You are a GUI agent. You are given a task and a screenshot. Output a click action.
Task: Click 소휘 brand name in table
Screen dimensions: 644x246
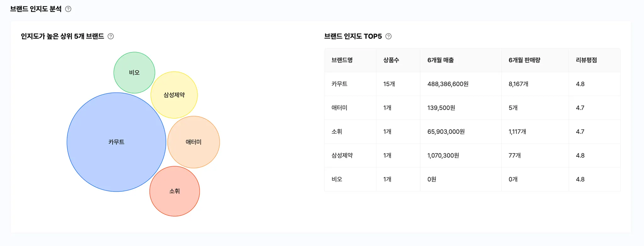click(337, 132)
